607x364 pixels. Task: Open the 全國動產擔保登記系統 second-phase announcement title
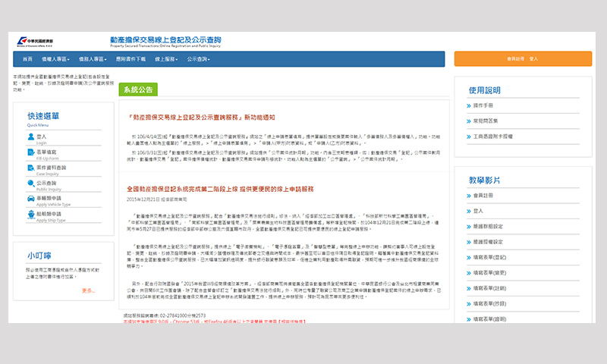click(220, 189)
